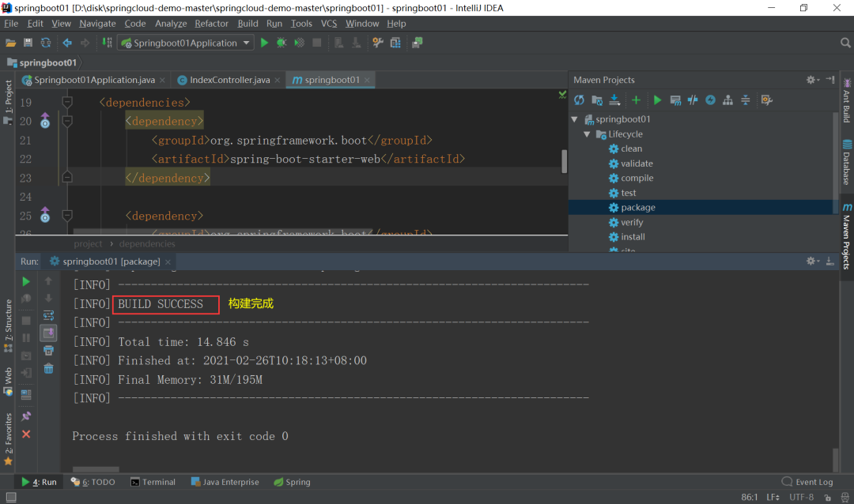Click the dependencies breadcrumb in the editor
The image size is (854, 504).
click(x=147, y=244)
